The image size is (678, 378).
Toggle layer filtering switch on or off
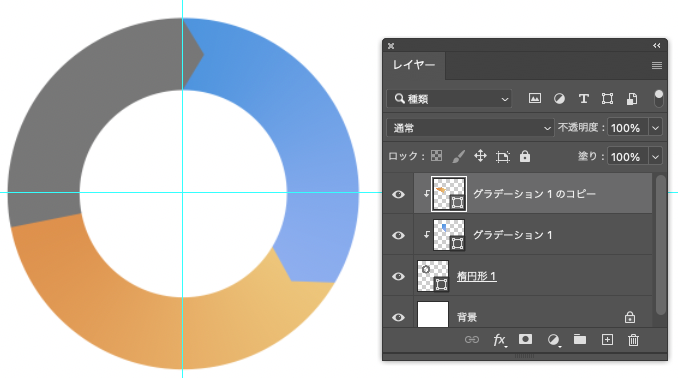click(x=658, y=99)
